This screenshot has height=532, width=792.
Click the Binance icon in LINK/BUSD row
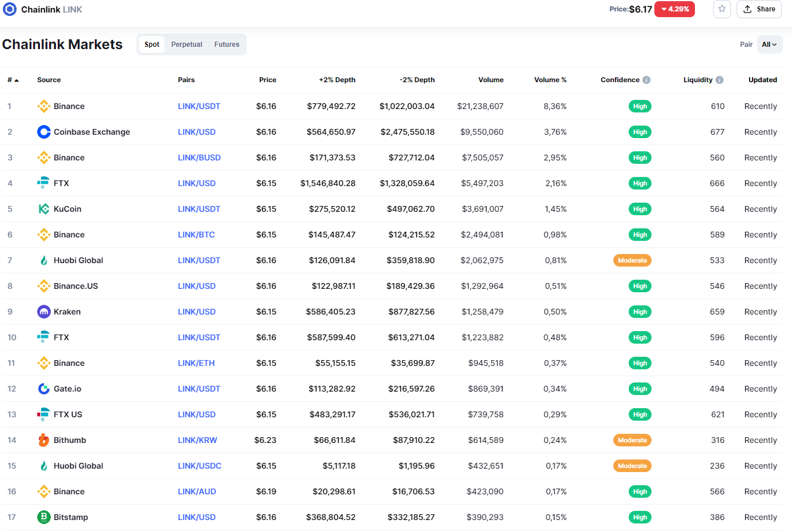point(44,158)
